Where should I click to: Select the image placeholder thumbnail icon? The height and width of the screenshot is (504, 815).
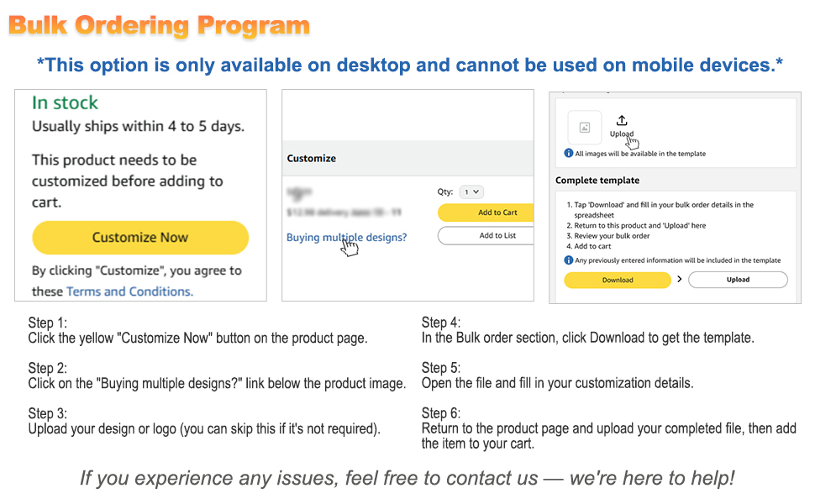coord(585,128)
